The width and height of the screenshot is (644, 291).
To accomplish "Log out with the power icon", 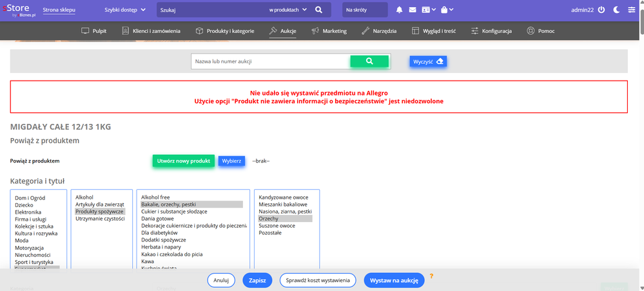I will click(x=601, y=10).
